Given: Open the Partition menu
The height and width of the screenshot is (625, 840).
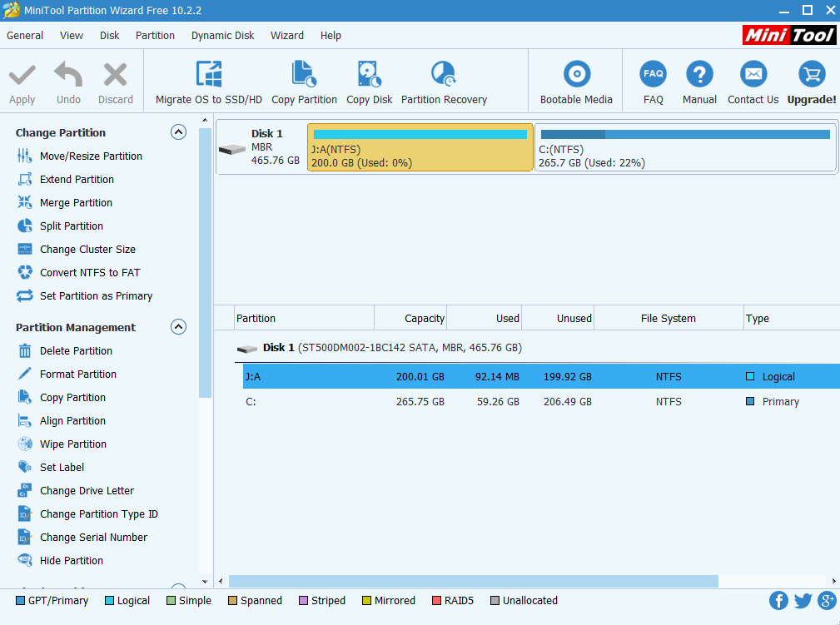Looking at the screenshot, I should (155, 35).
